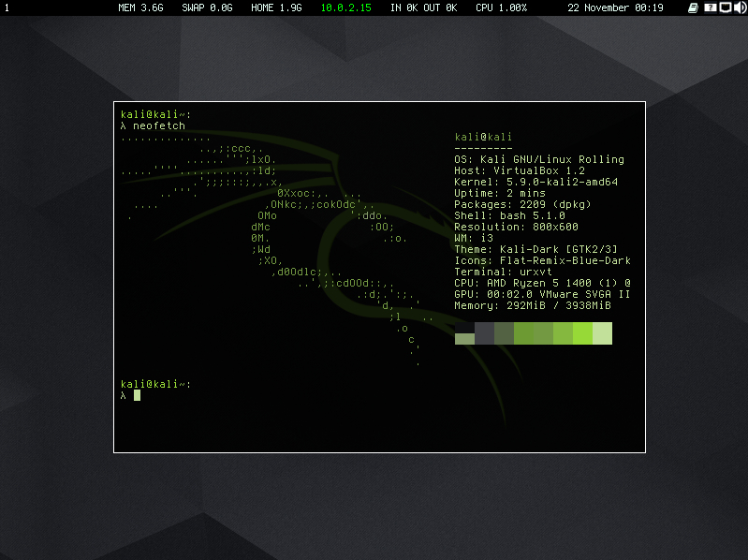Switch to workspace 1 in bar
The width and height of the screenshot is (748, 560).
click(7, 7)
